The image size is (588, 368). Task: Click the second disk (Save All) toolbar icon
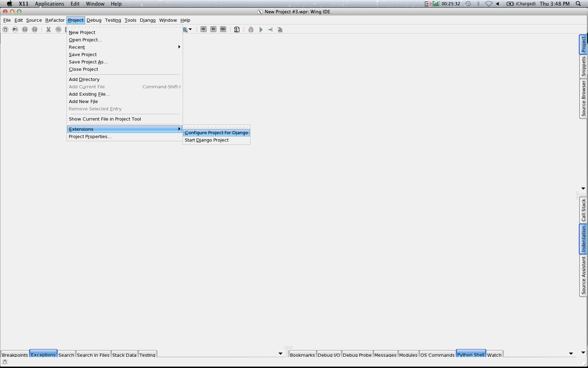[35, 29]
